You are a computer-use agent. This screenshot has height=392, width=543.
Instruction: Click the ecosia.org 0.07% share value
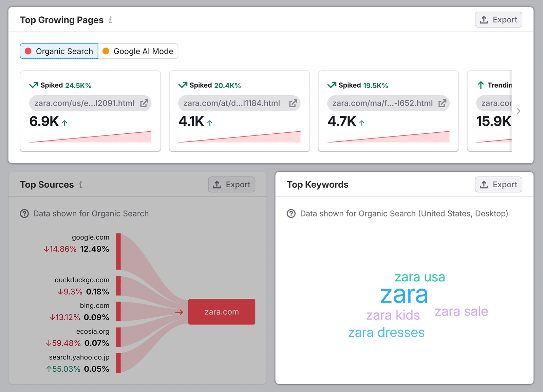point(97,343)
